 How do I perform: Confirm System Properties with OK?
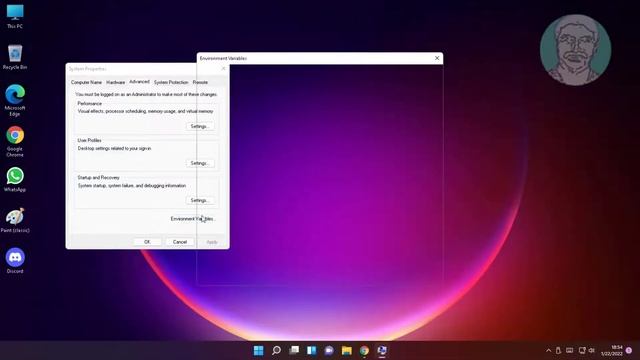click(147, 242)
